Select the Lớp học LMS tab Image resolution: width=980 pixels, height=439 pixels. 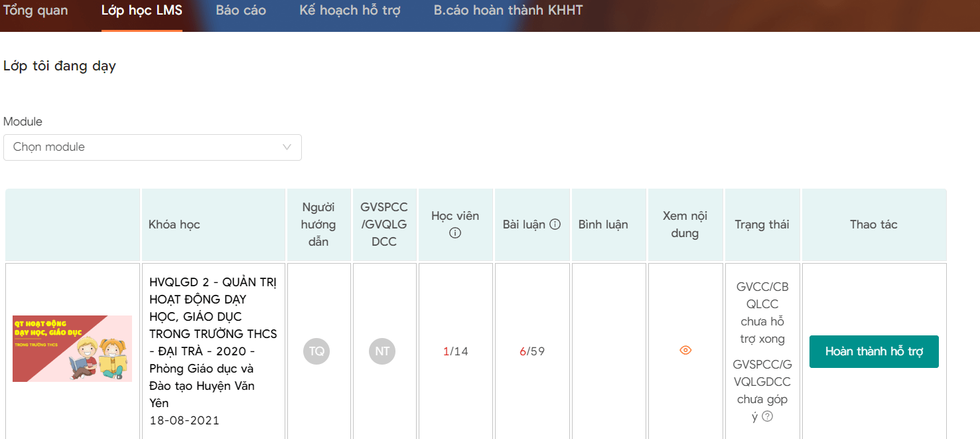pos(142,11)
